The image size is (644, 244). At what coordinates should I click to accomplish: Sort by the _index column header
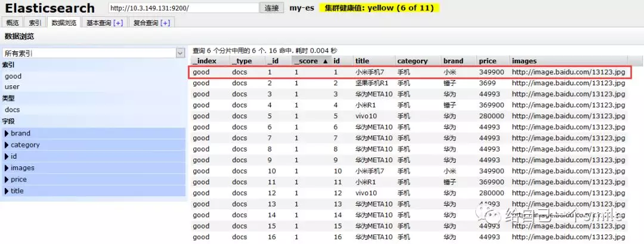210,61
